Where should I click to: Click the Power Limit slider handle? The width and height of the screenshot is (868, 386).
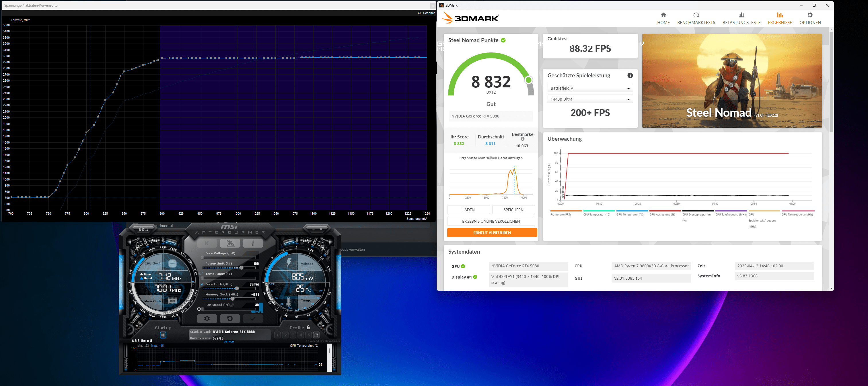click(241, 268)
